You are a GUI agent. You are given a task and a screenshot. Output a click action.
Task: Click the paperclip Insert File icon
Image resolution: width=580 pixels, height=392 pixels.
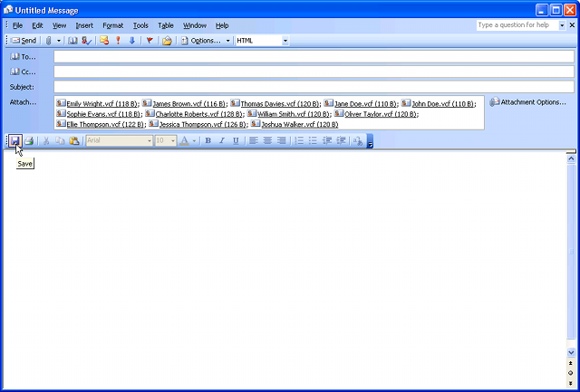(48, 41)
